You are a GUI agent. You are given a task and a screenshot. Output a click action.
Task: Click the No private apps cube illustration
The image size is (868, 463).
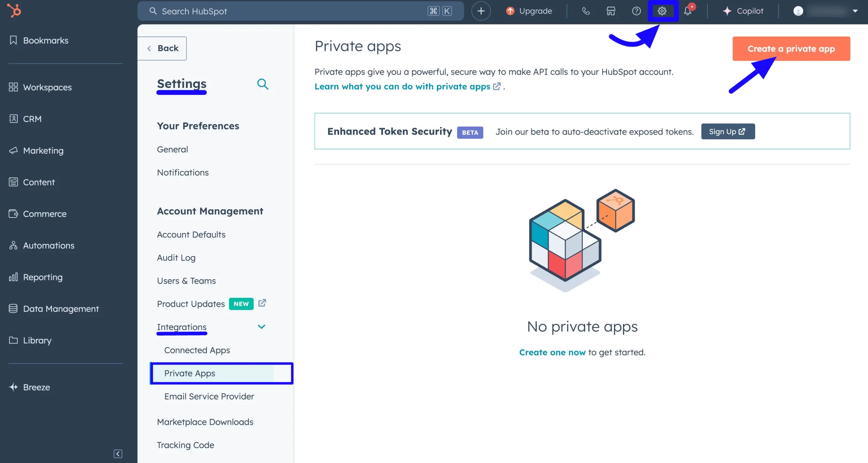click(x=582, y=240)
